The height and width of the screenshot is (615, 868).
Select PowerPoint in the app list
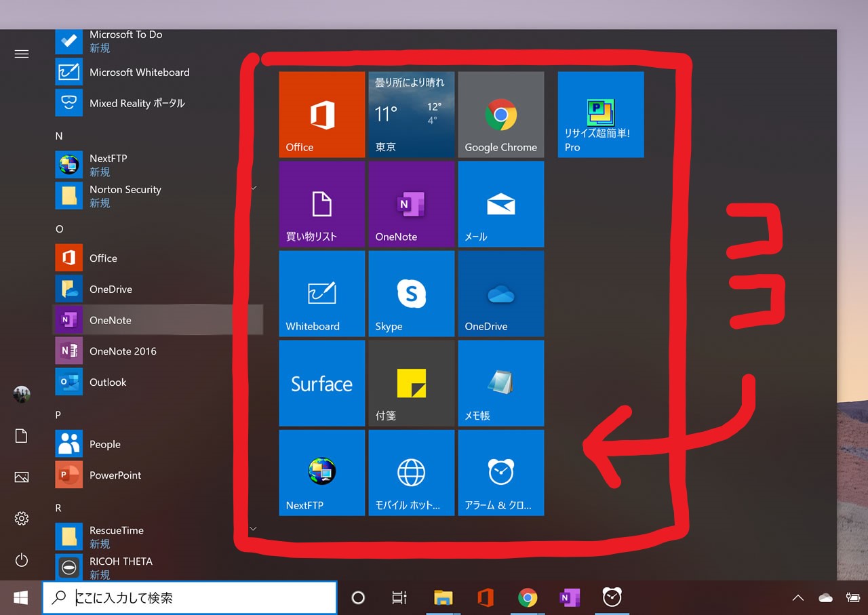tap(115, 475)
